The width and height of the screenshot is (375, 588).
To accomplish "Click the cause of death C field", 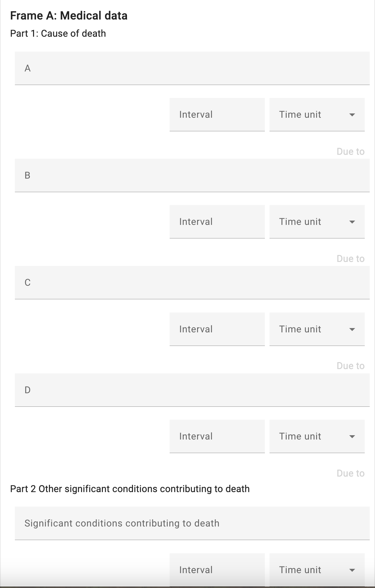I will [192, 282].
